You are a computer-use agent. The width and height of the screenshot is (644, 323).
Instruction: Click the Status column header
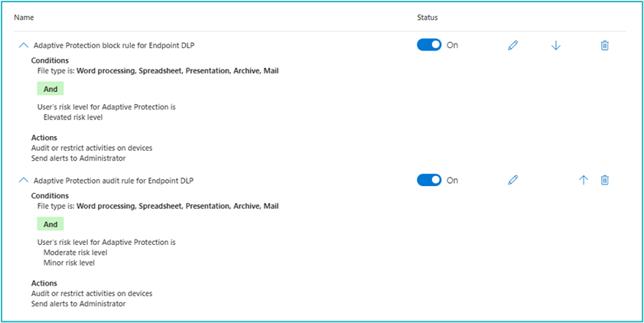[x=428, y=17]
